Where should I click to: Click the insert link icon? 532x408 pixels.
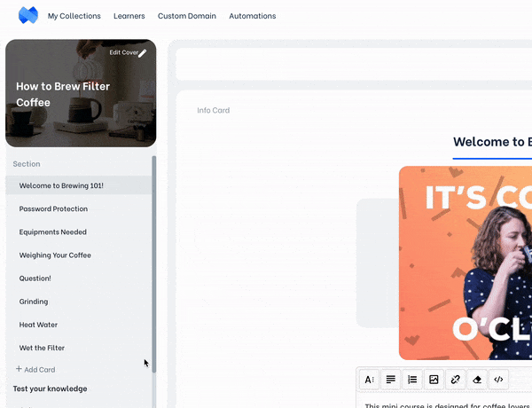click(455, 380)
